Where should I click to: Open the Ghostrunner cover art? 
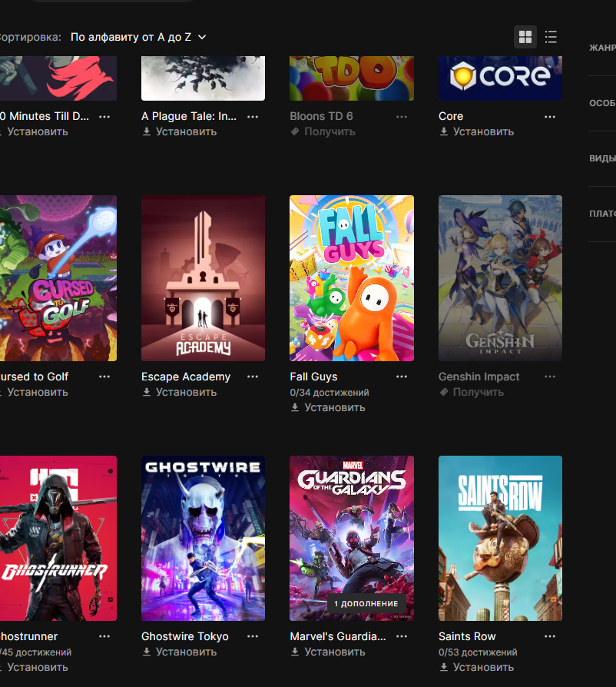(58, 538)
